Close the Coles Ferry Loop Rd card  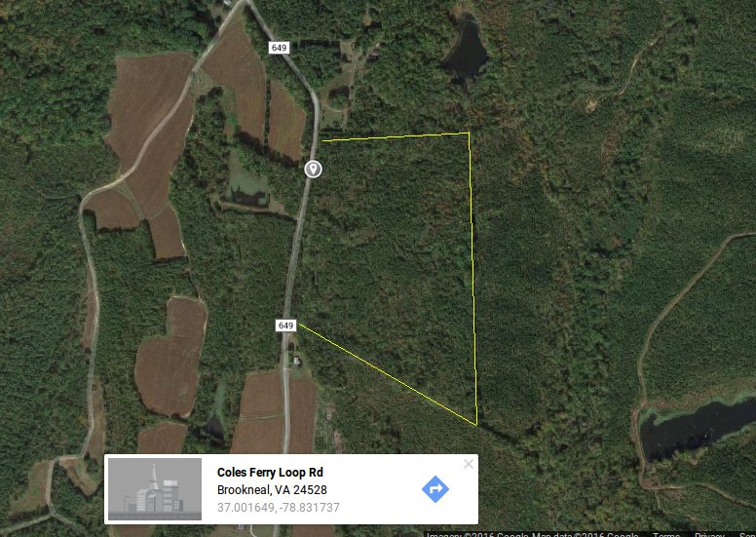tap(469, 464)
